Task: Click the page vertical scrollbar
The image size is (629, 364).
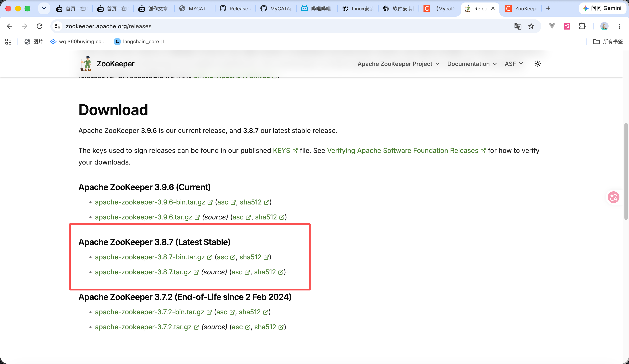Action: coord(626,171)
